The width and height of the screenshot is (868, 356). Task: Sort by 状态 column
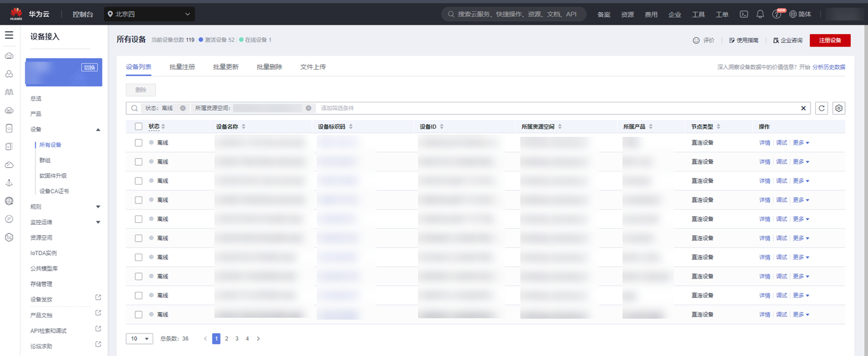click(x=163, y=127)
